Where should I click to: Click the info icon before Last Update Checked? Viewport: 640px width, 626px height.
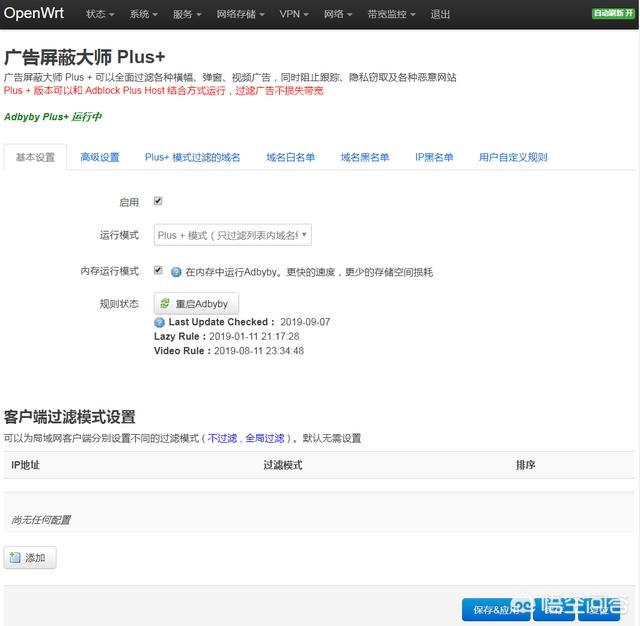click(159, 322)
